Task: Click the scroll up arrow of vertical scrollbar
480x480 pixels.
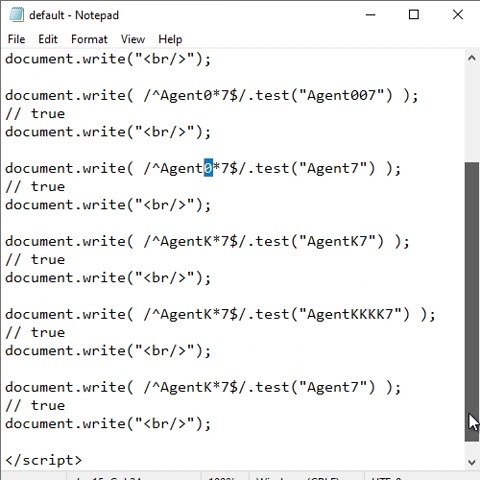Action: pos(472,58)
